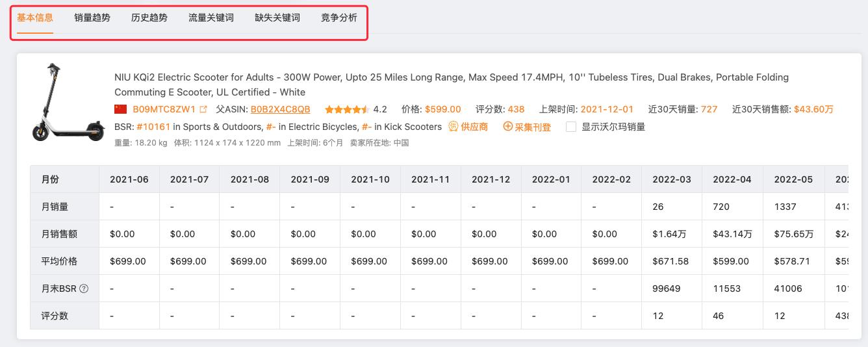Click average price $671.58

(670, 261)
